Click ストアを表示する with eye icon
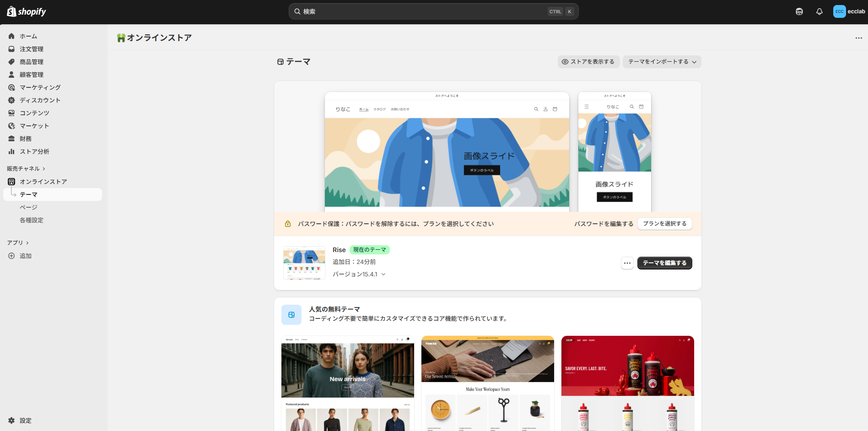The height and width of the screenshot is (431, 868). point(588,62)
